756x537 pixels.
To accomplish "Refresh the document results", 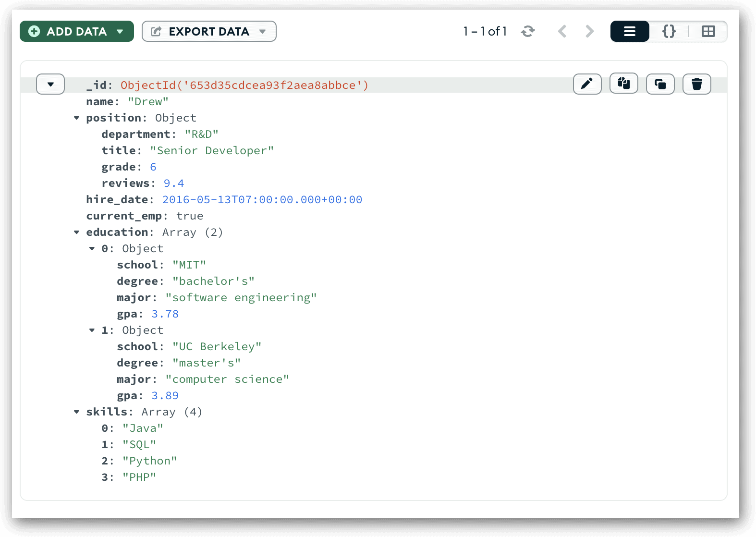I will click(528, 31).
